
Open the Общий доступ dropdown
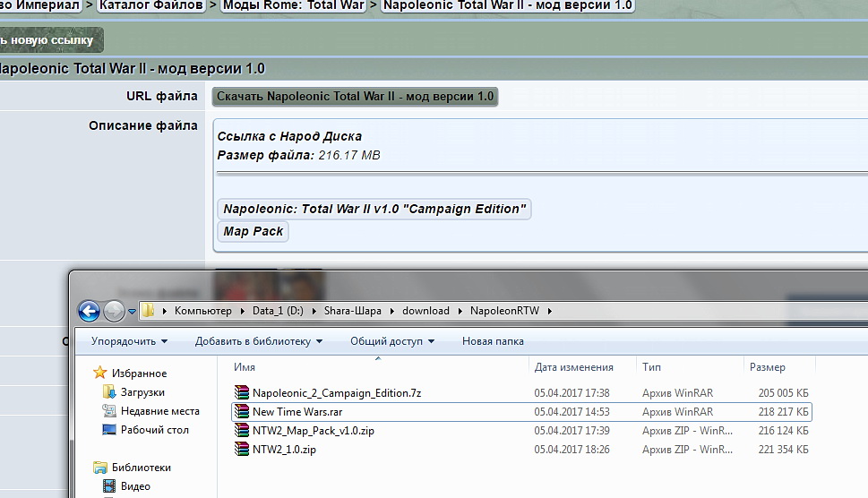tap(392, 341)
